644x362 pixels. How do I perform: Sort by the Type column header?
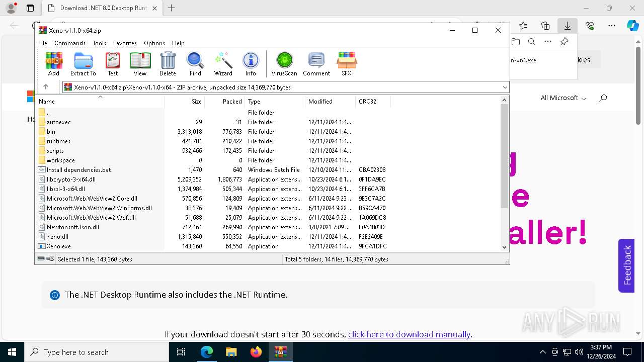click(275, 101)
